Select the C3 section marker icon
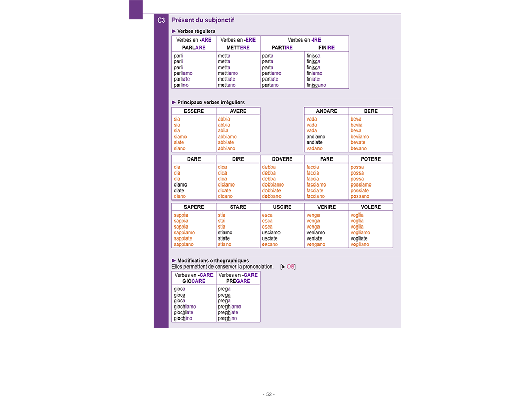532x399 pixels. (x=161, y=20)
